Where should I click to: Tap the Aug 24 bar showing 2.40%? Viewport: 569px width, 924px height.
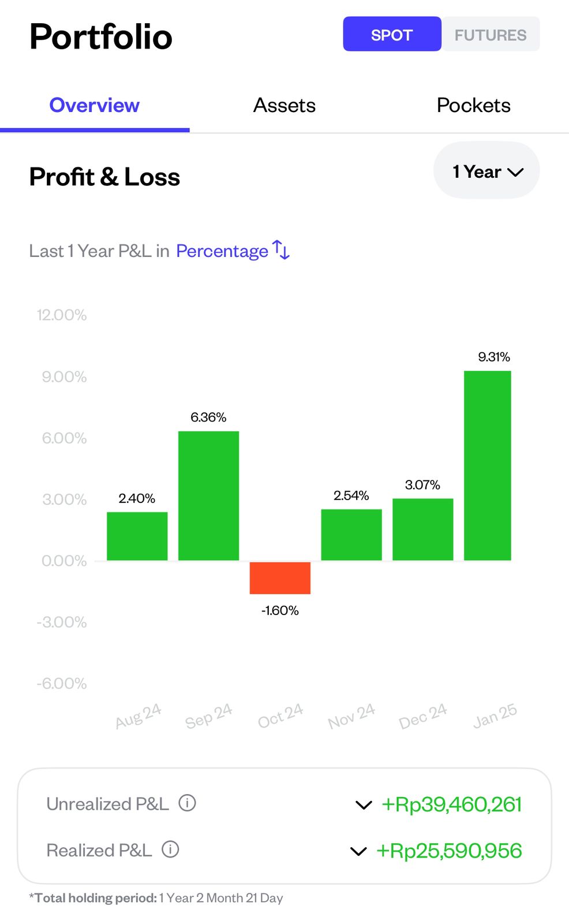click(x=137, y=536)
